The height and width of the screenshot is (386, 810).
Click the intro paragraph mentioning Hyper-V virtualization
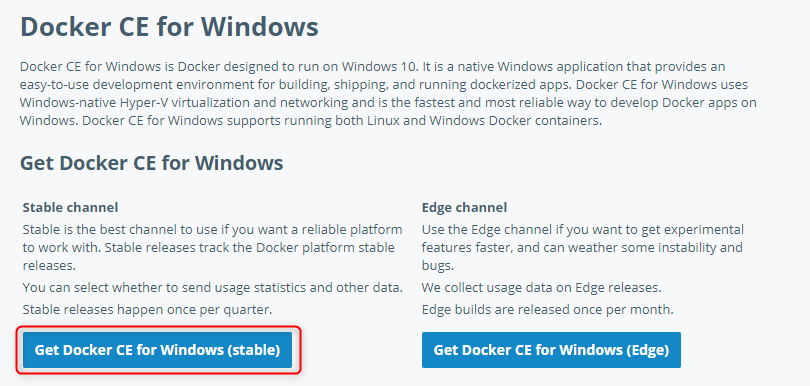(388, 94)
